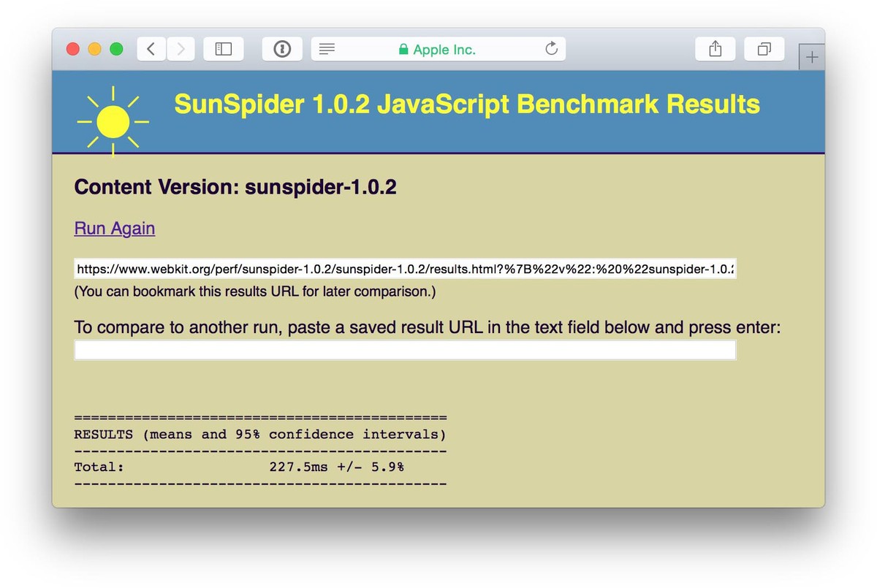Click the green padlock security icon

pos(403,50)
